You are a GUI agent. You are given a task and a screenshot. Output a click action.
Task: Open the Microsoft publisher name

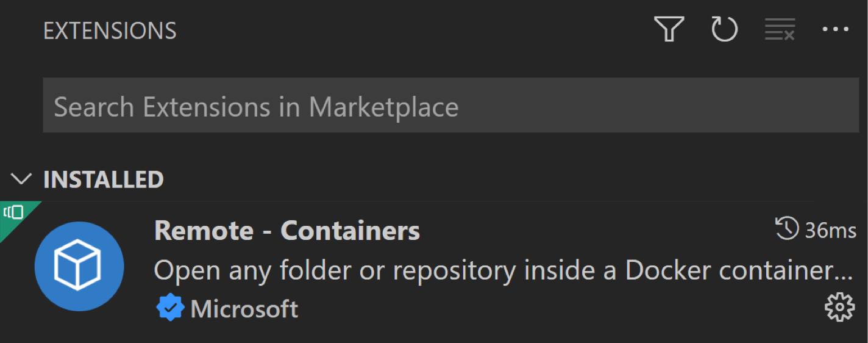click(x=244, y=309)
